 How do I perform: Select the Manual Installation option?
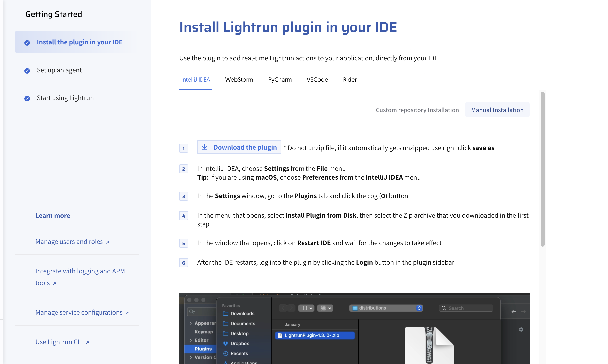(497, 110)
